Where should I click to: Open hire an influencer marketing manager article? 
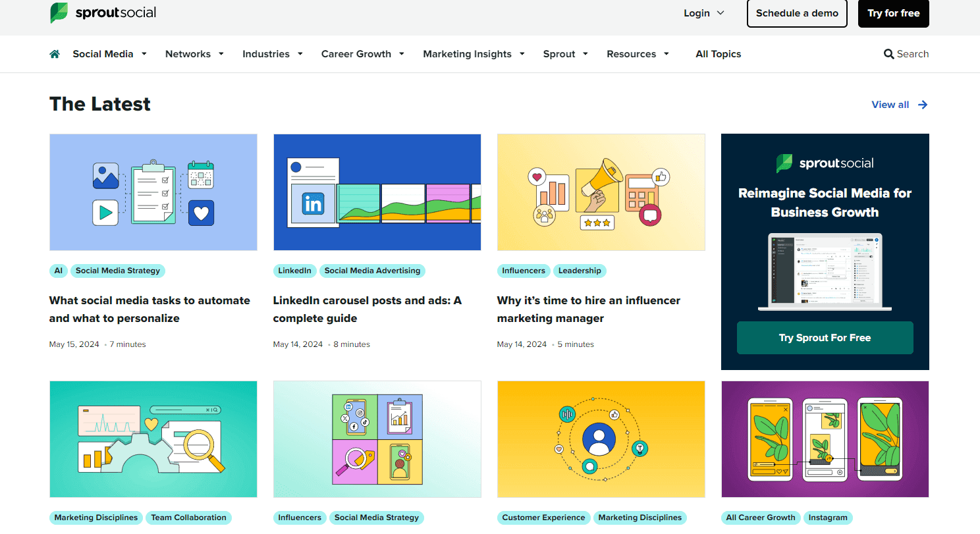[589, 309]
